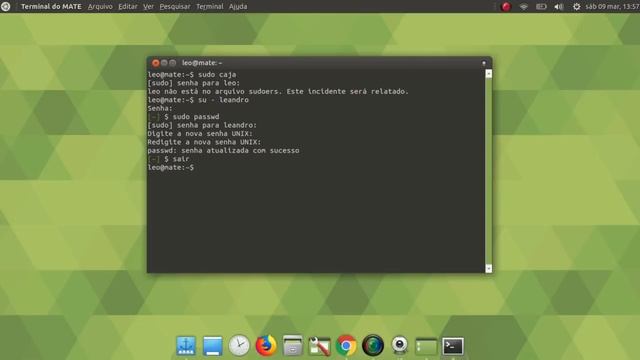Click '[sudo] senha para leo:' line
This screenshot has height=360, width=640.
coord(194,83)
